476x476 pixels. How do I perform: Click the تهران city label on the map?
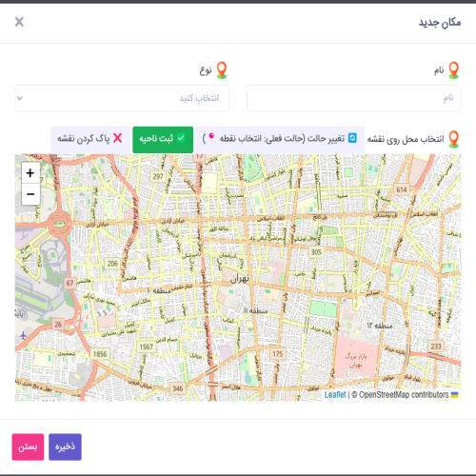point(239,279)
